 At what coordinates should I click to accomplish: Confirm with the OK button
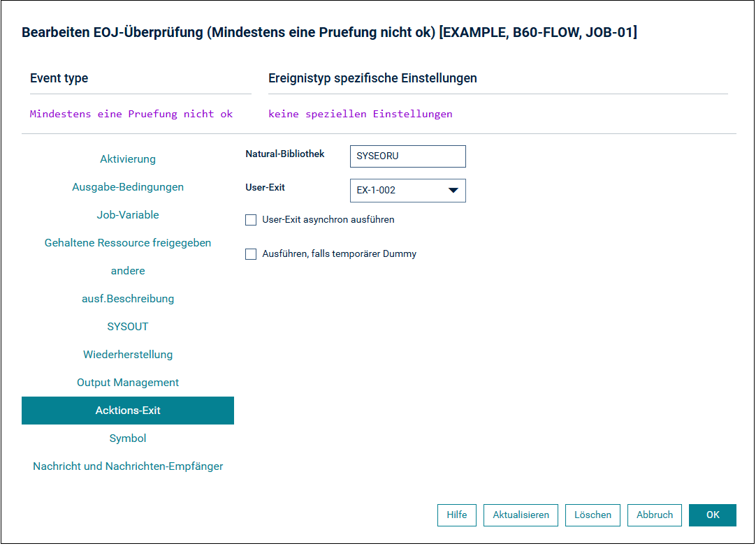coord(713,515)
